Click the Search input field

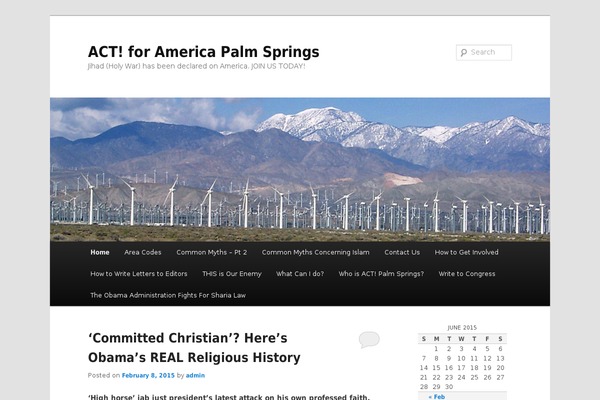484,52
